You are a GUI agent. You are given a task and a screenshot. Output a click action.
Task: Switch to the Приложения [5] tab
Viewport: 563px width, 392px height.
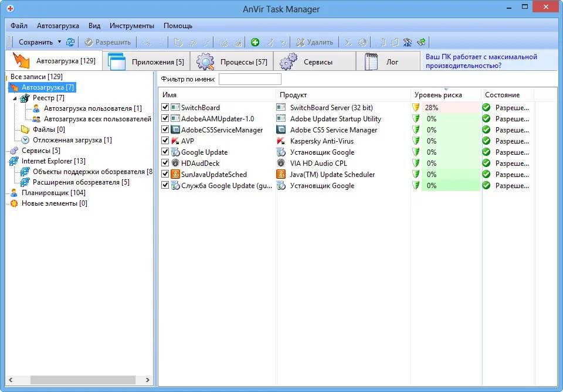(x=147, y=62)
